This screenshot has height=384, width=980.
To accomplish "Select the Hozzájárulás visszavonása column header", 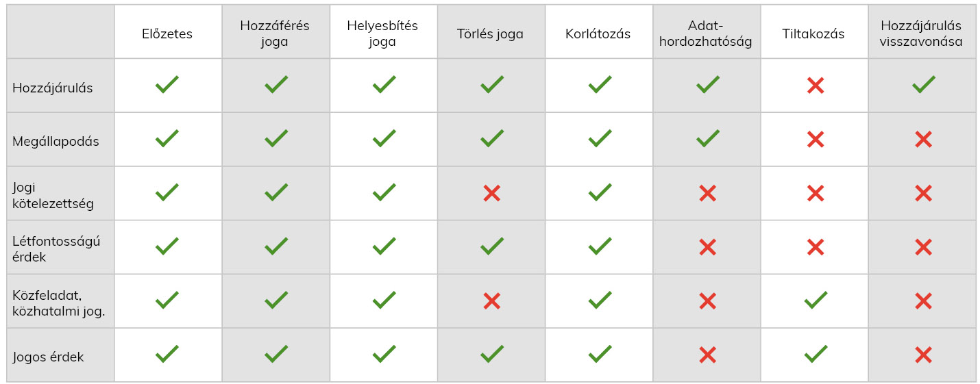I will pyautogui.click(x=921, y=34).
